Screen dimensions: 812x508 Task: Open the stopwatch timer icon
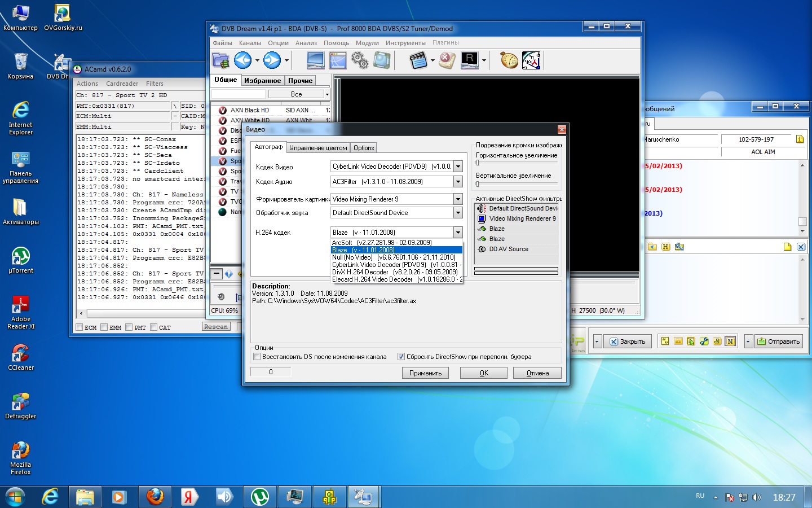pos(509,60)
